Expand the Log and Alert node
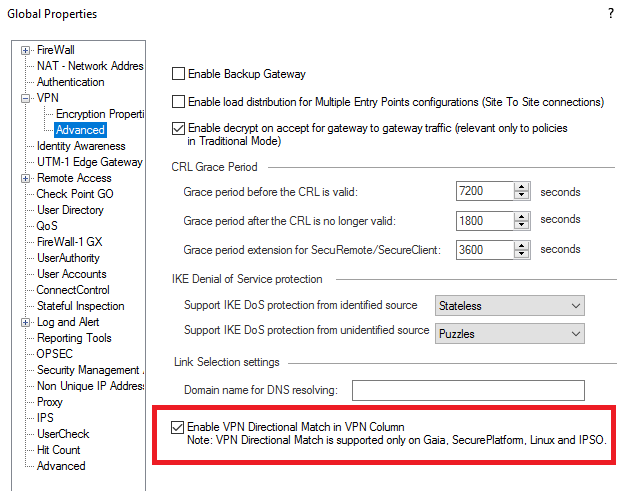The image size is (634, 491). coord(25,322)
